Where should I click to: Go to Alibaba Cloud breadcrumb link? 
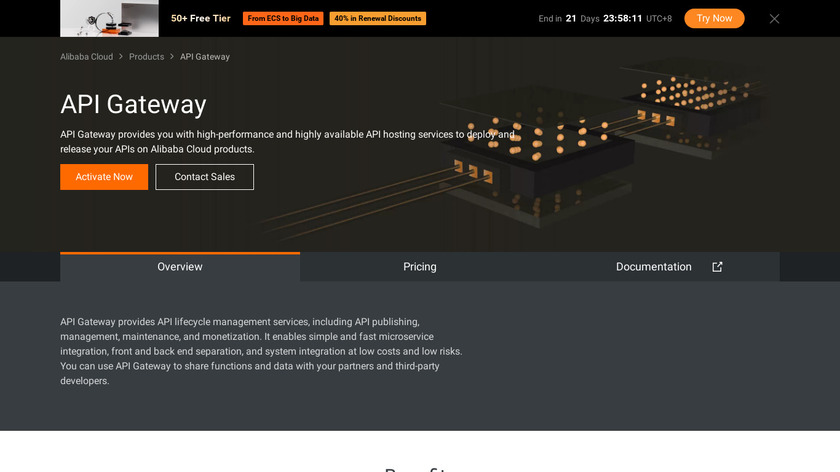[x=87, y=57]
